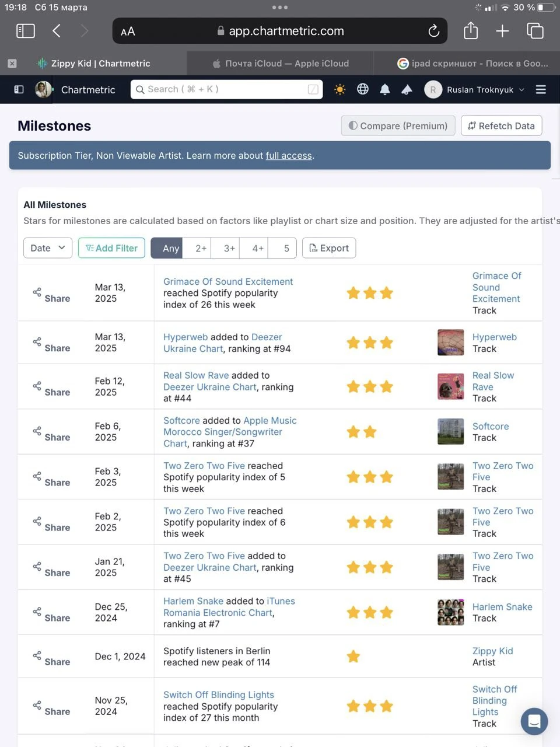Open the Real Slow Rave cover thumbnail
This screenshot has height=747, width=560.
[451, 387]
